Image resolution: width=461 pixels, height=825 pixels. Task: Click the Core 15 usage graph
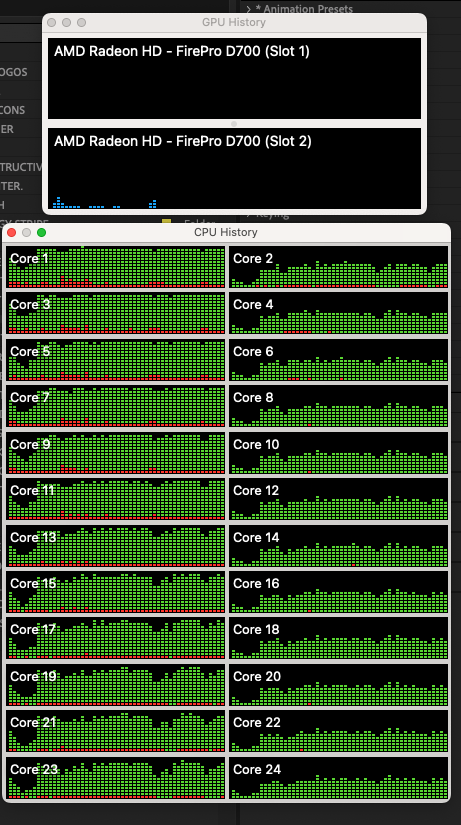pos(115,592)
